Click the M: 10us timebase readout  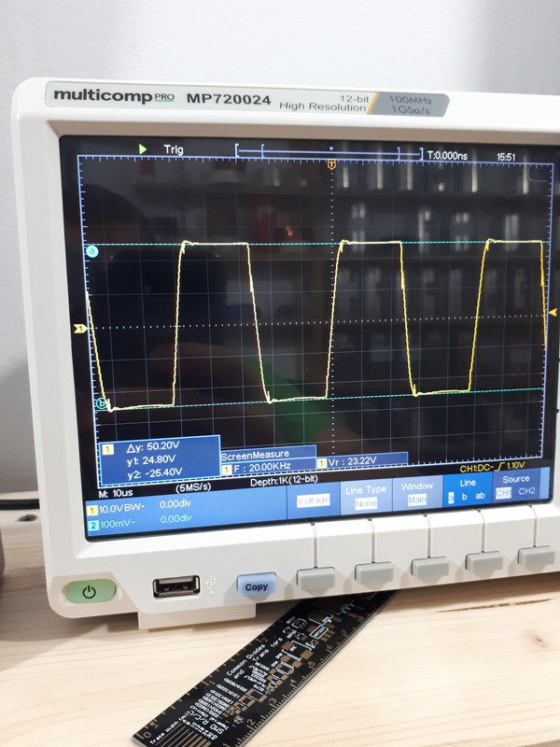(x=116, y=493)
